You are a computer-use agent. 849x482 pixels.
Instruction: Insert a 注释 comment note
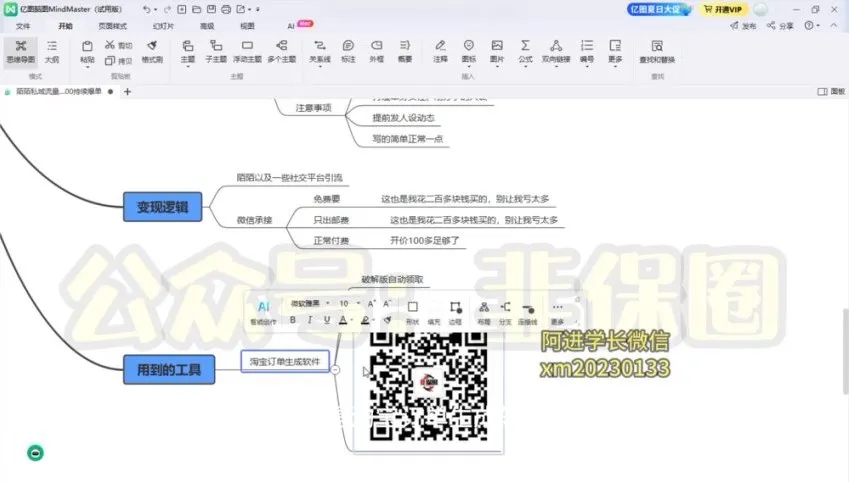pyautogui.click(x=440, y=50)
